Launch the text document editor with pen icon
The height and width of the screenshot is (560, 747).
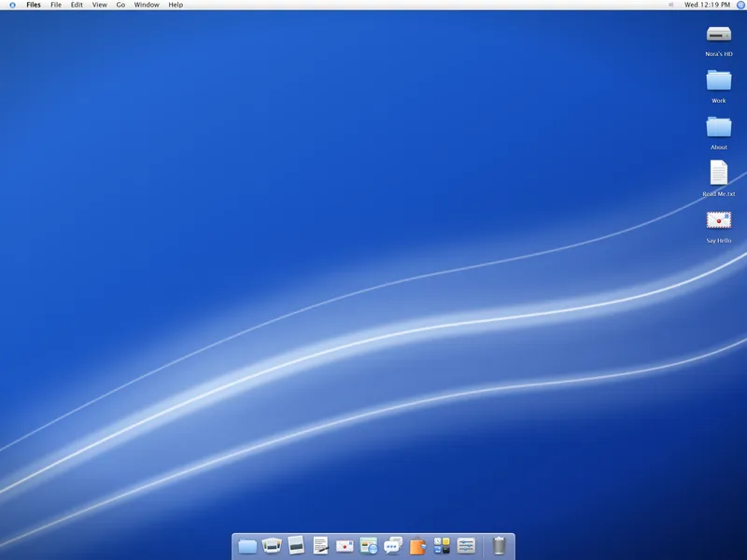[x=320, y=545]
